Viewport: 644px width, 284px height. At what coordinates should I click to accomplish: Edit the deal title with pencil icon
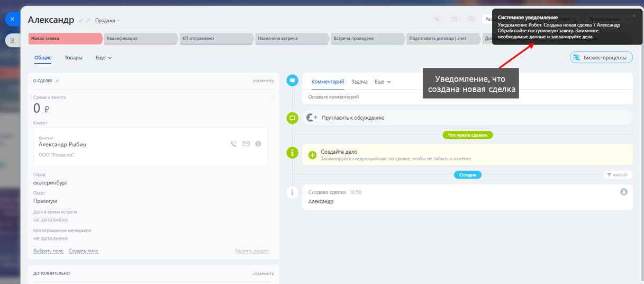tap(81, 21)
